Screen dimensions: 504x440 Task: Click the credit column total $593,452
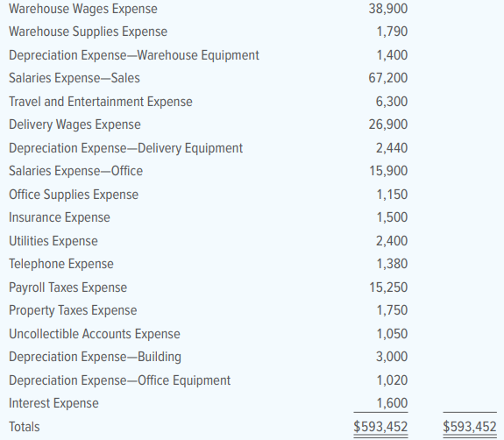click(470, 427)
